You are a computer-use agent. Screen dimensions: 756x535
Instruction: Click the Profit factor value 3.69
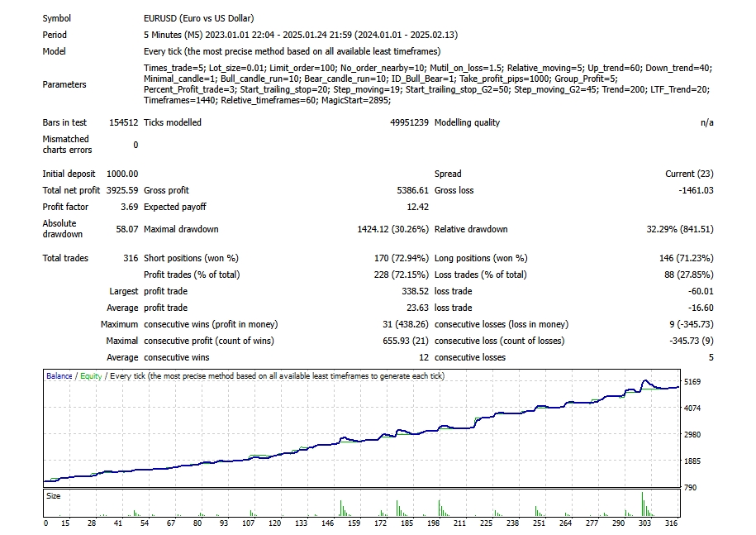click(129, 207)
